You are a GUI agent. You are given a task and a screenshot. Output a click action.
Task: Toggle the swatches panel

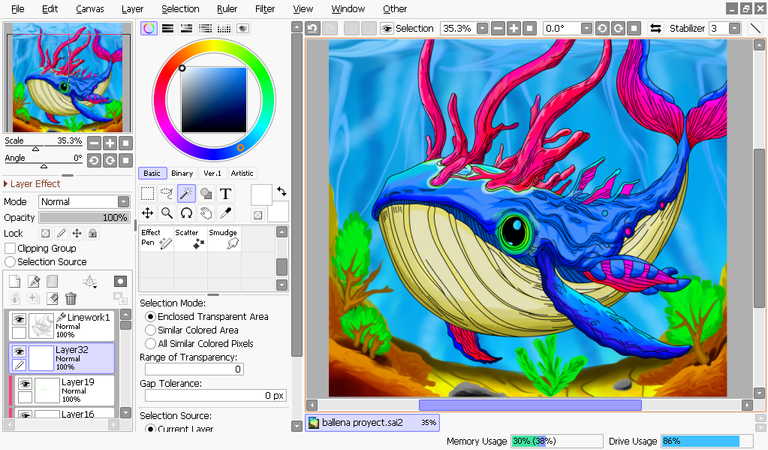(x=224, y=28)
